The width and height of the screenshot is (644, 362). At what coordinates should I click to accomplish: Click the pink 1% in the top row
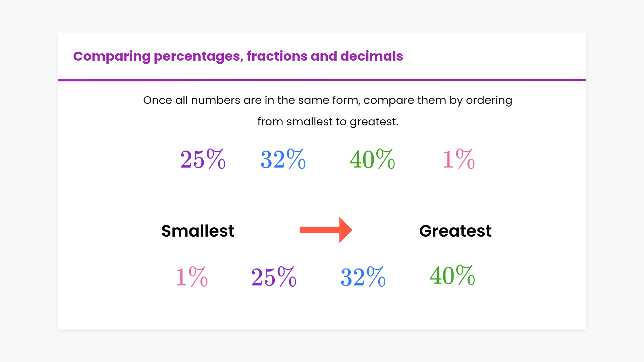pyautogui.click(x=459, y=159)
